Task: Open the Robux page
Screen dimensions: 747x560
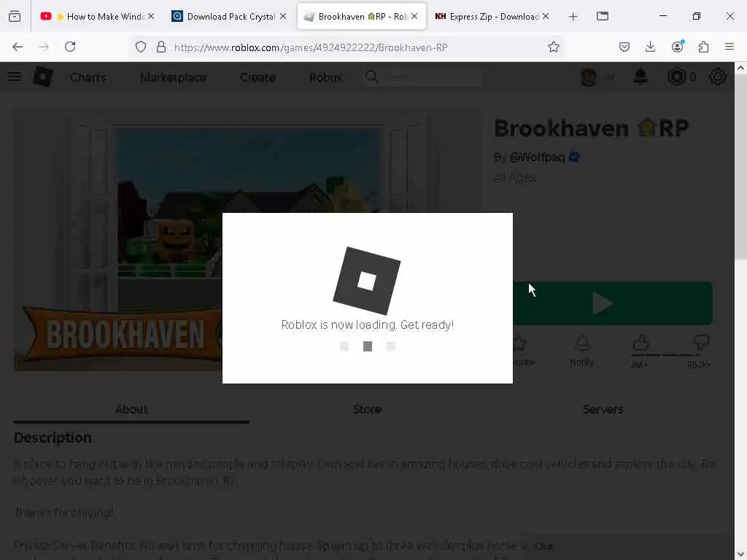Action: click(x=326, y=77)
